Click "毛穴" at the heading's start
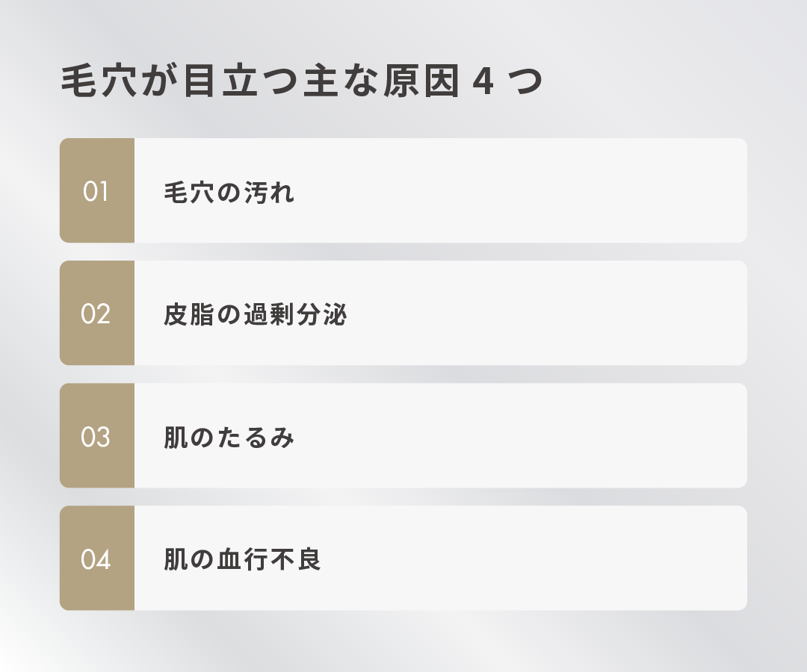This screenshot has width=807, height=672. 100,83
